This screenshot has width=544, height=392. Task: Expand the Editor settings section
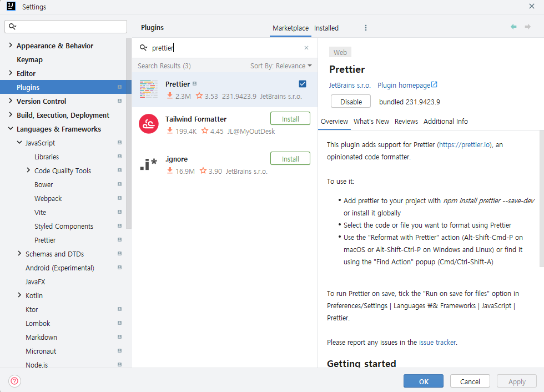(x=11, y=73)
